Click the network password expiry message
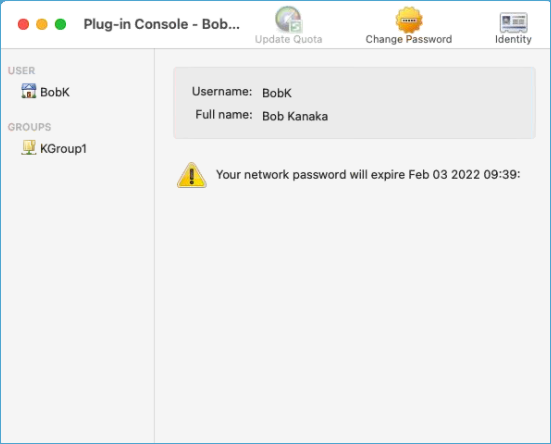 tap(368, 175)
